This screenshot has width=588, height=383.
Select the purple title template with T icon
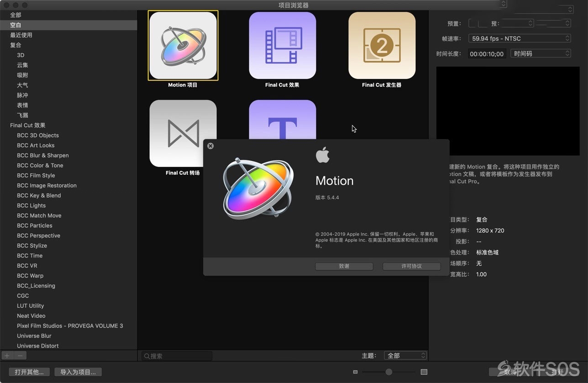click(x=283, y=119)
